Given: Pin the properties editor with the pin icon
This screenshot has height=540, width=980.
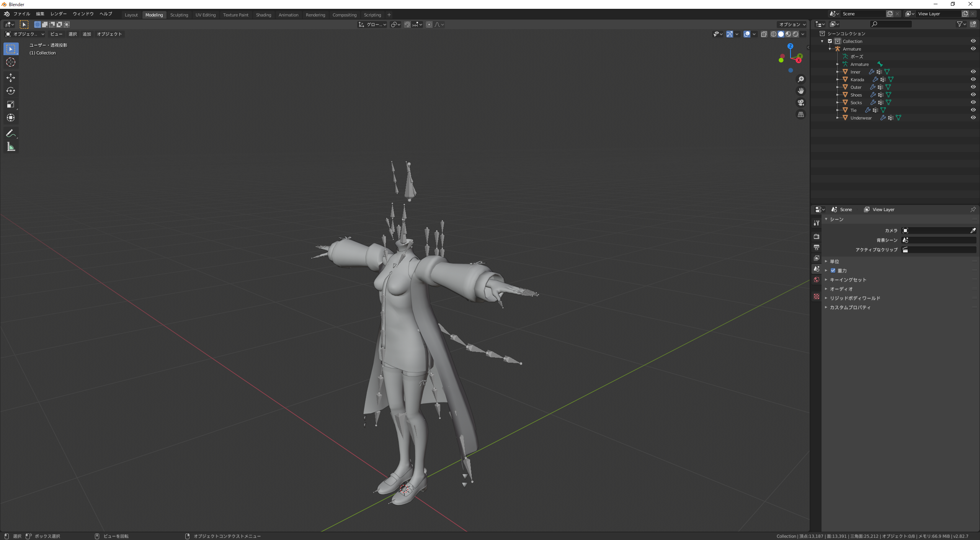Looking at the screenshot, I should coord(973,209).
